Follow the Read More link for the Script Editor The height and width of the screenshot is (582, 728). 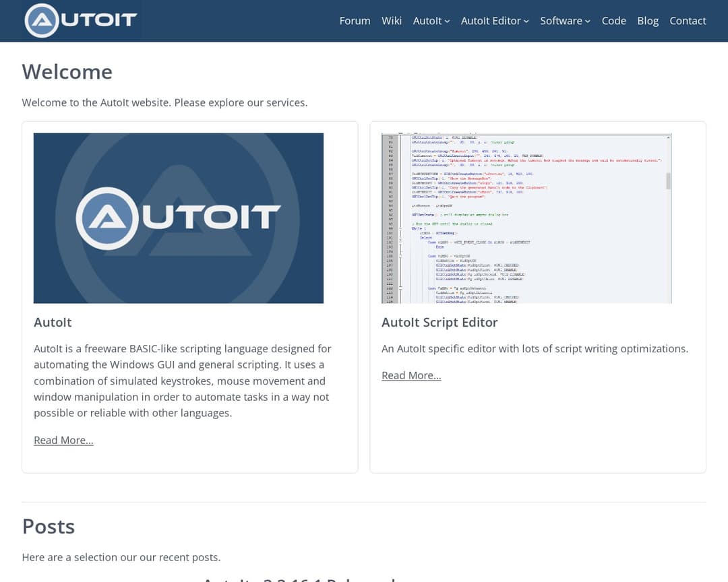click(x=411, y=375)
